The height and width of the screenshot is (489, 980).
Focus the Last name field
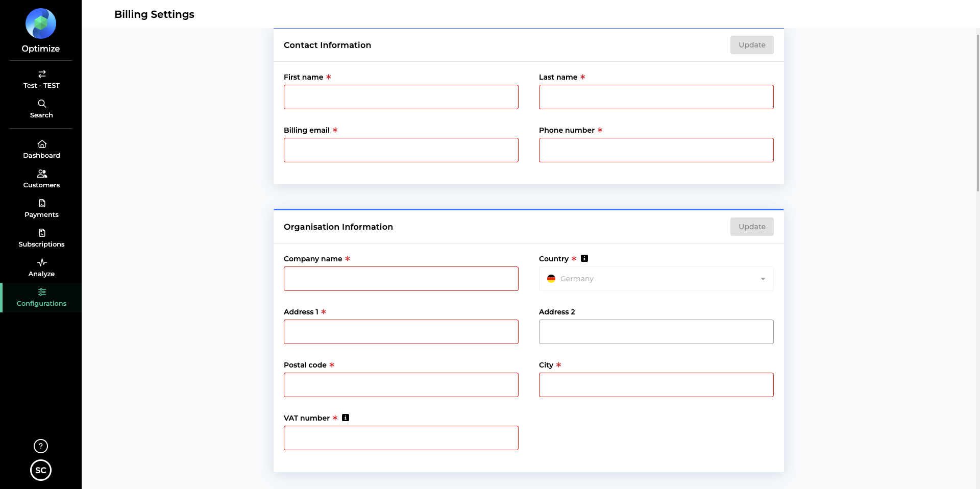[x=656, y=97]
